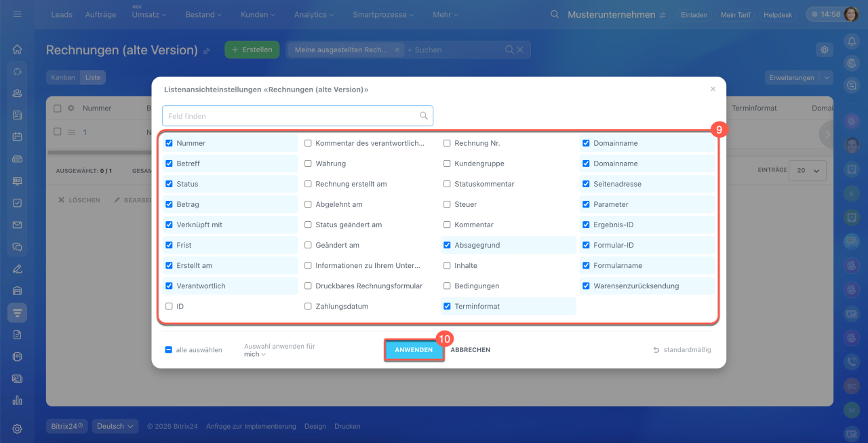This screenshot has height=443, width=868.
Task: Click the home icon in left sidebar
Action: pos(17,49)
